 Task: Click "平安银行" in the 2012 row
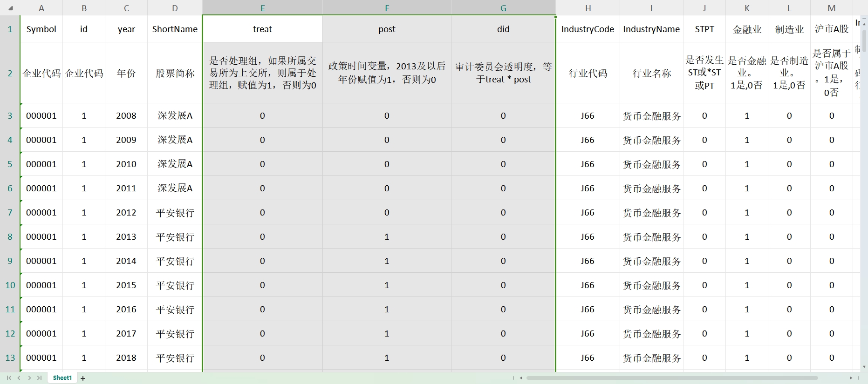(175, 212)
